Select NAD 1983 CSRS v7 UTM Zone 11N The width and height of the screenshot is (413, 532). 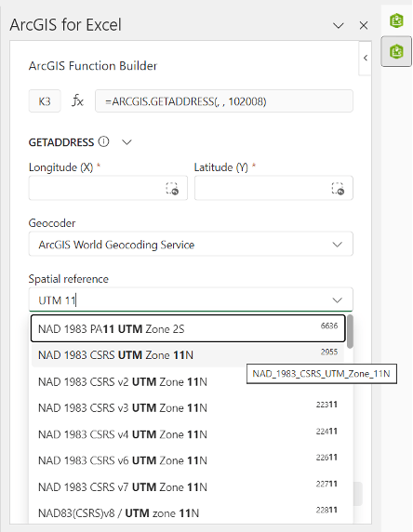click(x=188, y=486)
